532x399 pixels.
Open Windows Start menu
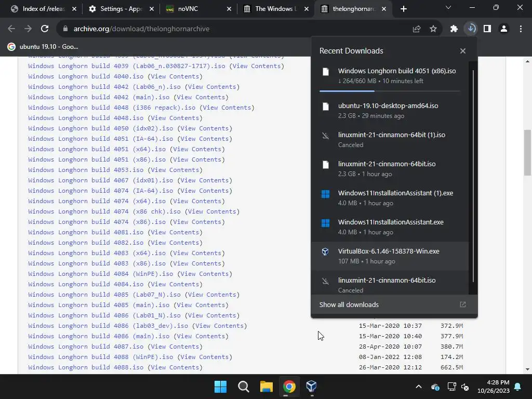click(220, 387)
